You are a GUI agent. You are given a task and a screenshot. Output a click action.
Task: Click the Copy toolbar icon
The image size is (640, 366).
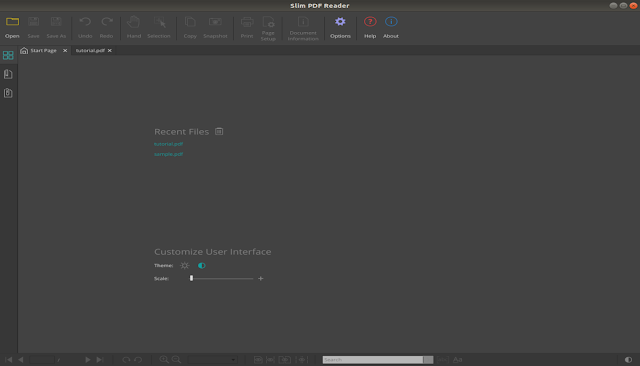pyautogui.click(x=190, y=22)
